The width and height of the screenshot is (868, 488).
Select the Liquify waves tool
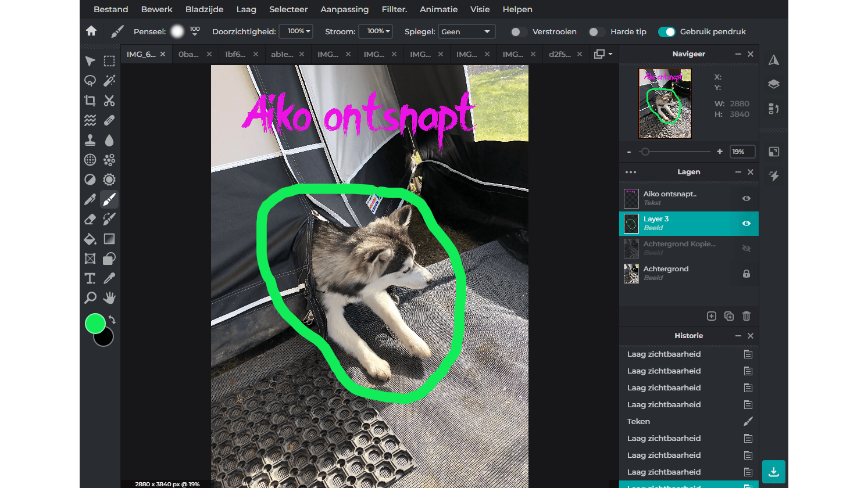click(x=90, y=120)
